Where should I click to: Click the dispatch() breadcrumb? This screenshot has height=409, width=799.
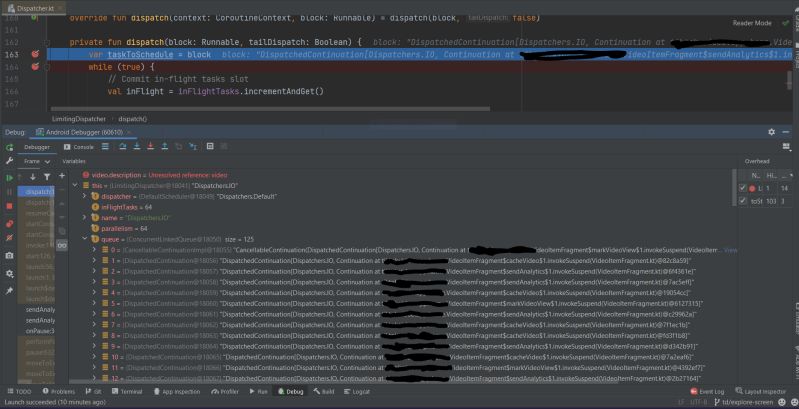pos(132,119)
